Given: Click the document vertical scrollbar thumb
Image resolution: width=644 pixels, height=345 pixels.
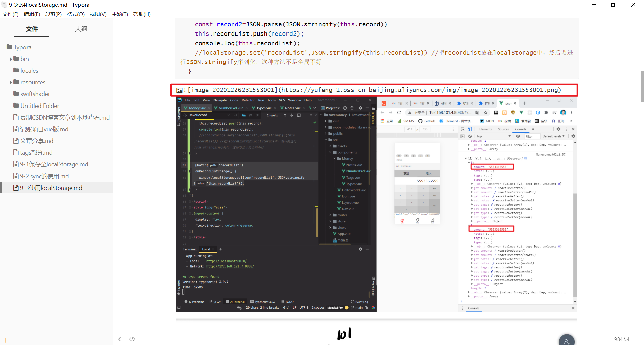Looking at the screenshot, I should tap(642, 86).
